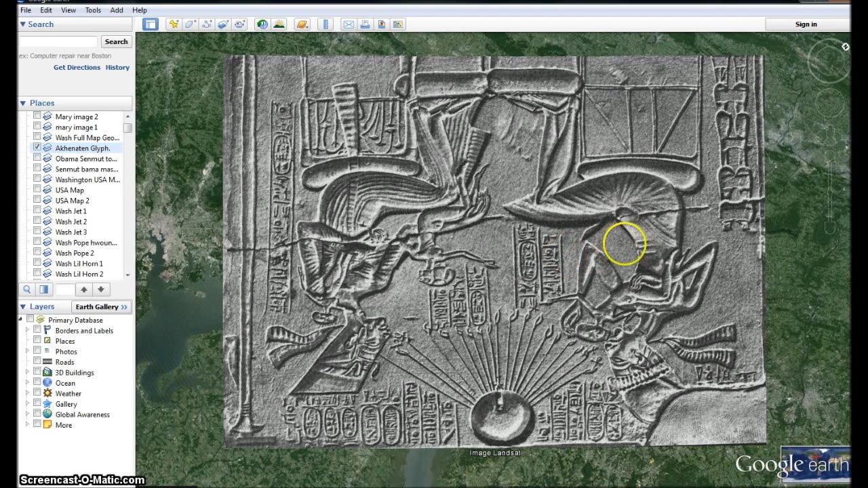Open the Help menu

140,10
